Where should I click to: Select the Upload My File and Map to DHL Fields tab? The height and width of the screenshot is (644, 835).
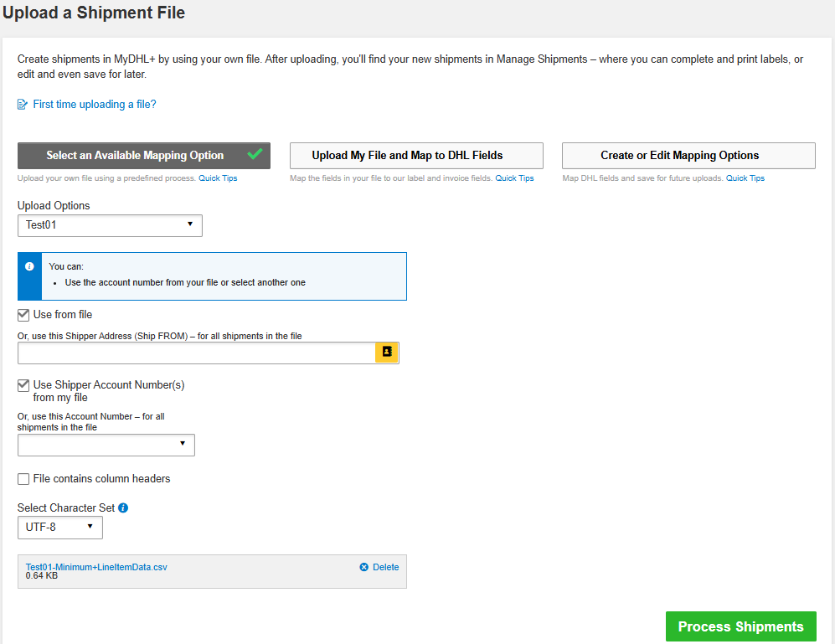416,156
